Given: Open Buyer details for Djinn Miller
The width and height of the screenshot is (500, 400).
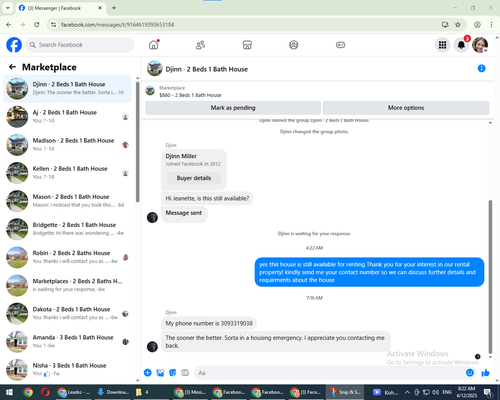Looking at the screenshot, I should coord(194,178).
